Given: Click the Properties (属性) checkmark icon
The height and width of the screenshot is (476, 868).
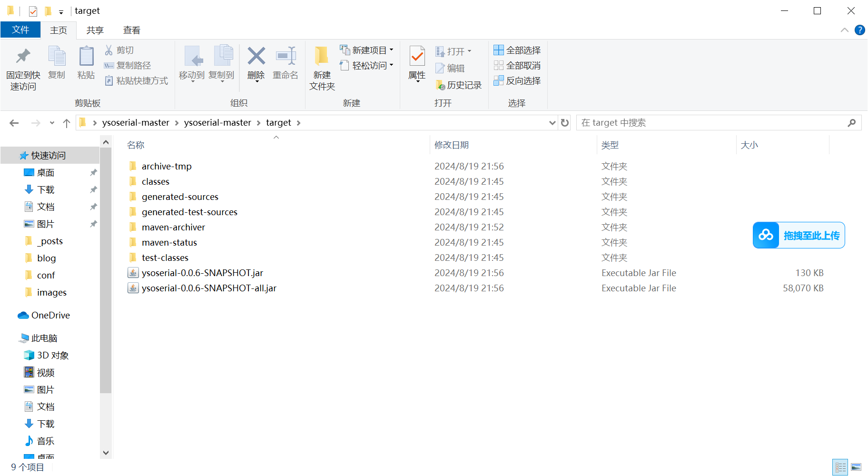Looking at the screenshot, I should pyautogui.click(x=417, y=57).
